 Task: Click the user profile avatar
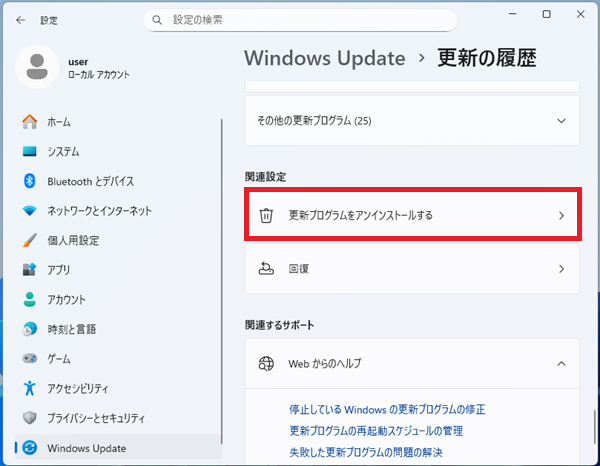37,67
